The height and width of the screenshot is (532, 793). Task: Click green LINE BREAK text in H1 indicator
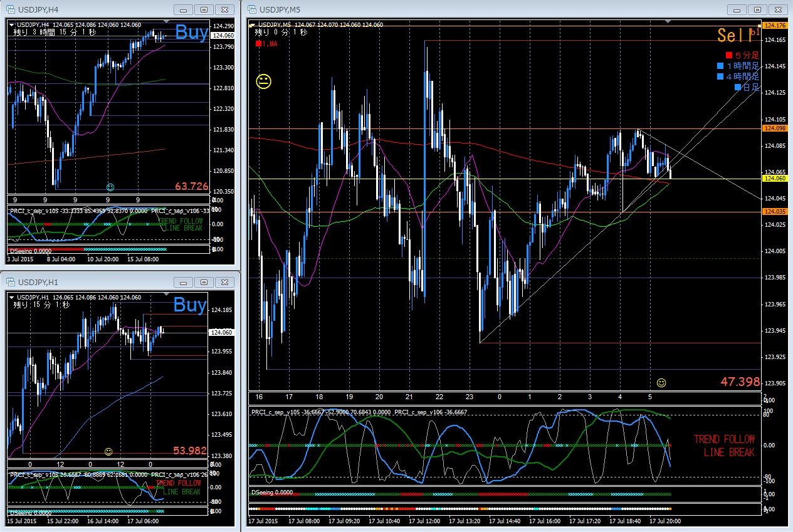pyautogui.click(x=182, y=492)
